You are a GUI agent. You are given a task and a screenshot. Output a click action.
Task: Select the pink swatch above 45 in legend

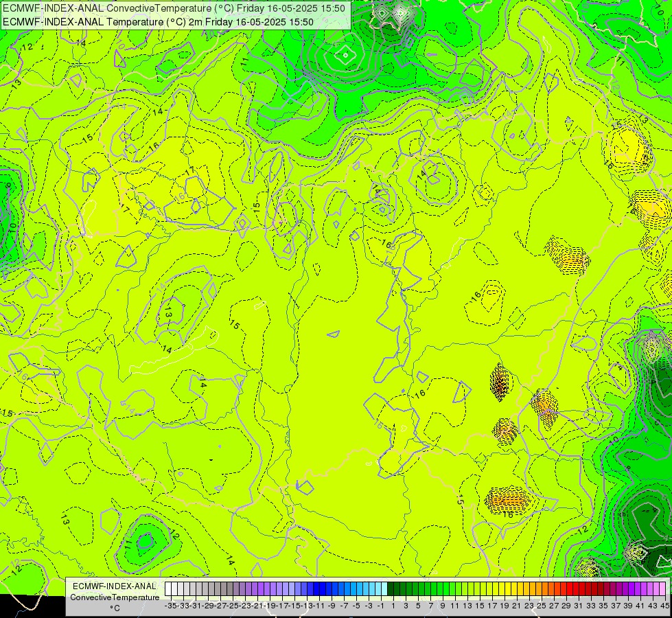(x=662, y=588)
